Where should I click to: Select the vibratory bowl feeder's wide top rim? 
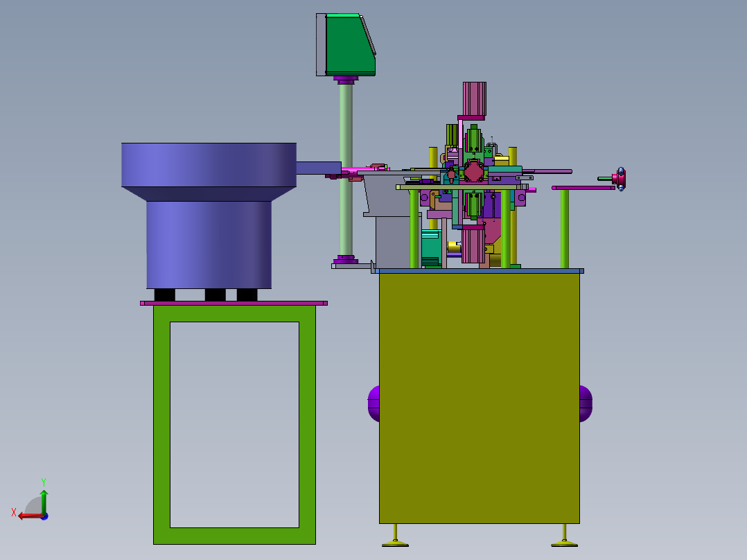click(x=209, y=165)
